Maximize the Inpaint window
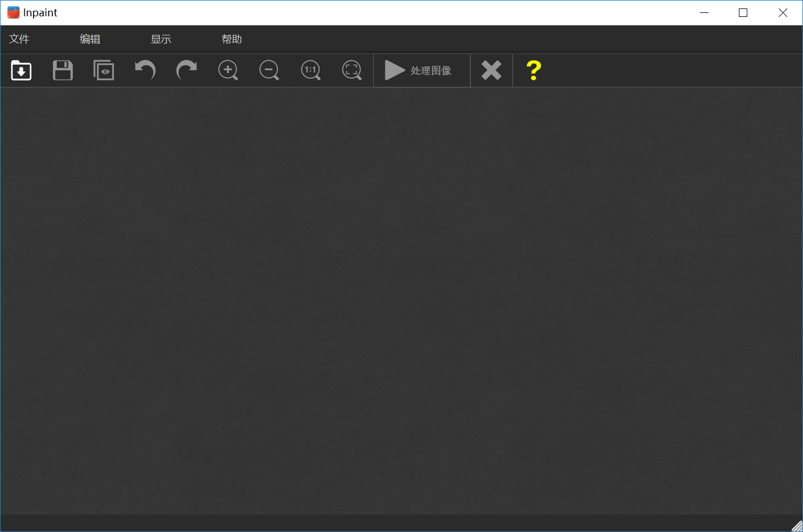This screenshot has width=803, height=532. click(743, 12)
